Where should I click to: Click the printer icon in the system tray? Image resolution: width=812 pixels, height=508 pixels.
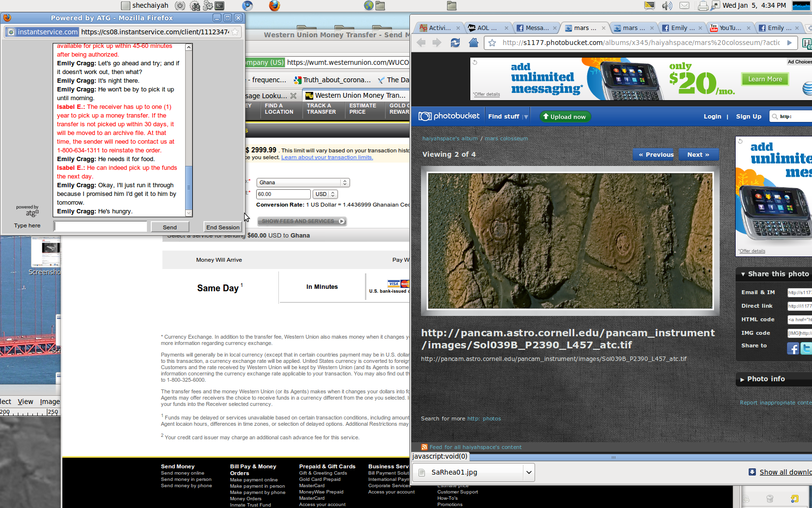[x=703, y=6]
